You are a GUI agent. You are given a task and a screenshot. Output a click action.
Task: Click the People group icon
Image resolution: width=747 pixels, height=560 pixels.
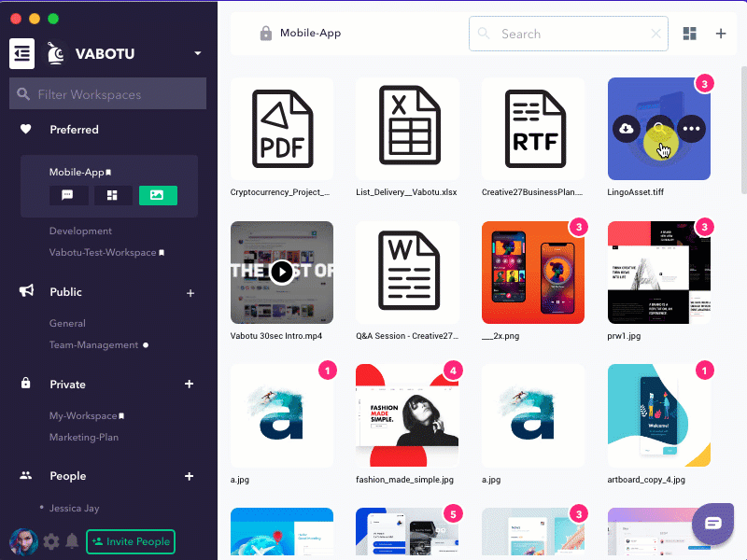pos(26,475)
